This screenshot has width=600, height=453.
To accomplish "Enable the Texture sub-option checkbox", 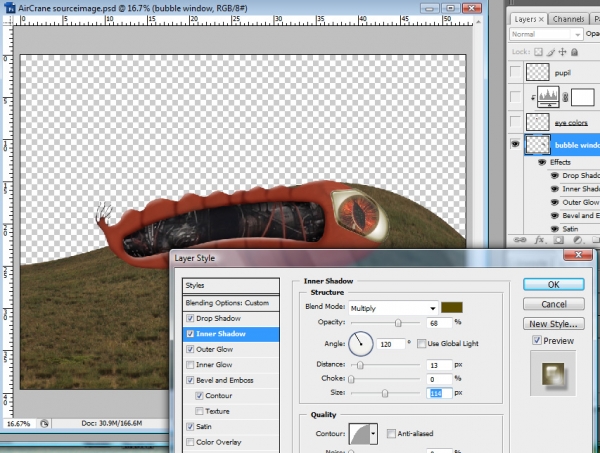I will pos(199,411).
